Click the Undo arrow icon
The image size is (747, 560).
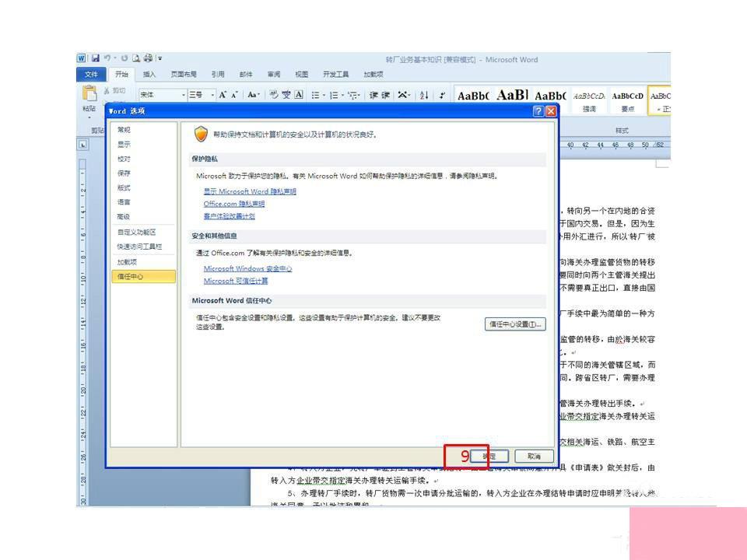107,58
